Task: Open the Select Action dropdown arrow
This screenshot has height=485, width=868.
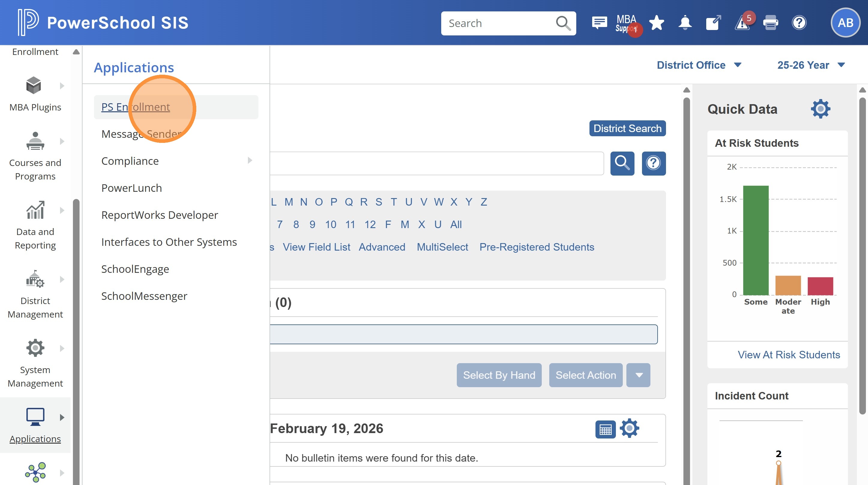Action: pyautogui.click(x=638, y=375)
